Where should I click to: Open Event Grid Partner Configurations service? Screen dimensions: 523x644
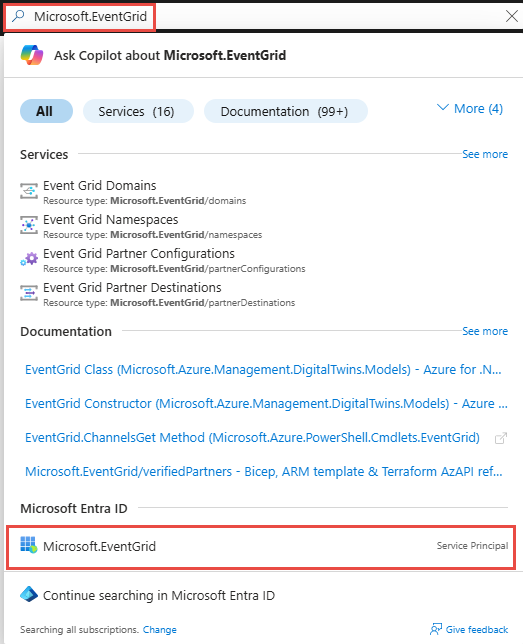[139, 254]
